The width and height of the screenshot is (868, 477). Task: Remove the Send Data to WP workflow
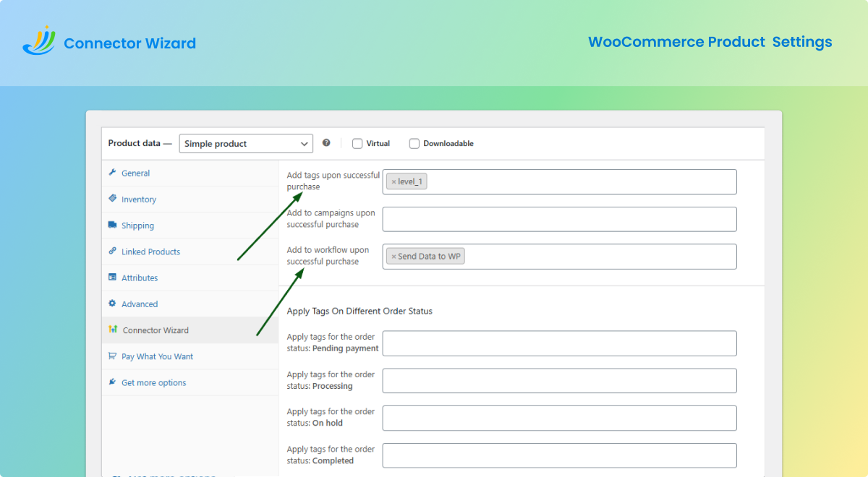(393, 257)
